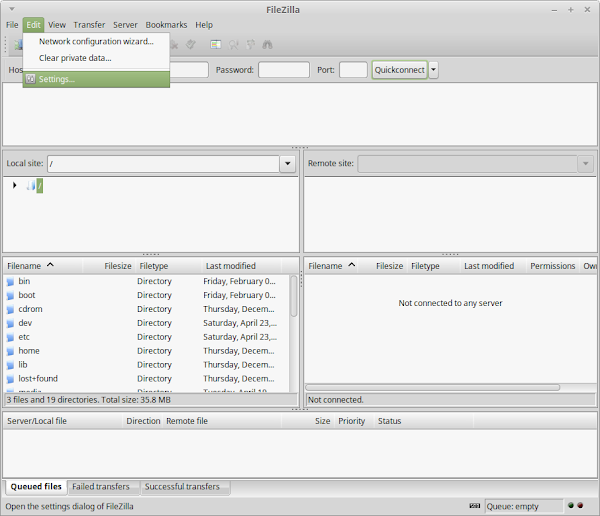Open the directory listing filters toolbar icon
Screen dimensions: 600x516
click(x=216, y=45)
